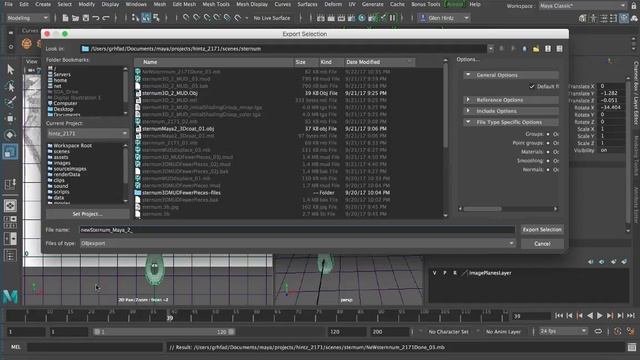Toggle Channel Box editor icon top right
This screenshot has height=360, width=640.
coord(624,18)
